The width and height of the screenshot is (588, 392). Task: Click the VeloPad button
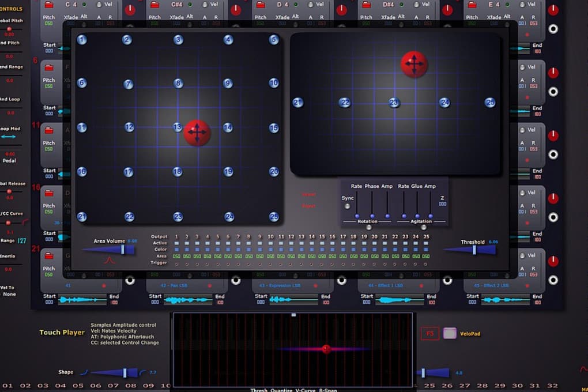(450, 333)
